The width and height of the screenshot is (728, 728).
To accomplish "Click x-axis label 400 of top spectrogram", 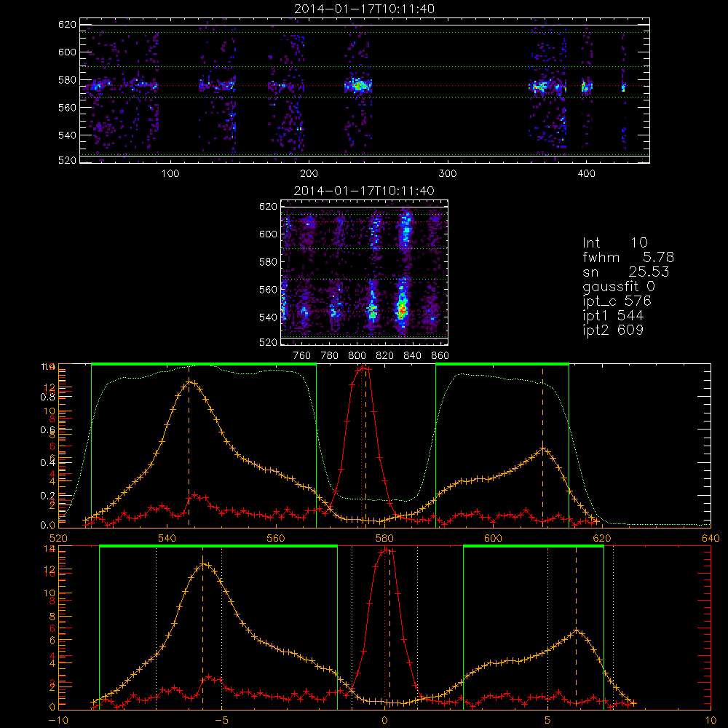I will point(586,173).
